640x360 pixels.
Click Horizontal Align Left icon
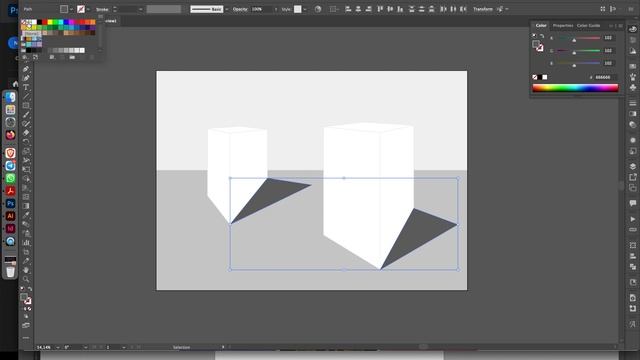(x=348, y=9)
